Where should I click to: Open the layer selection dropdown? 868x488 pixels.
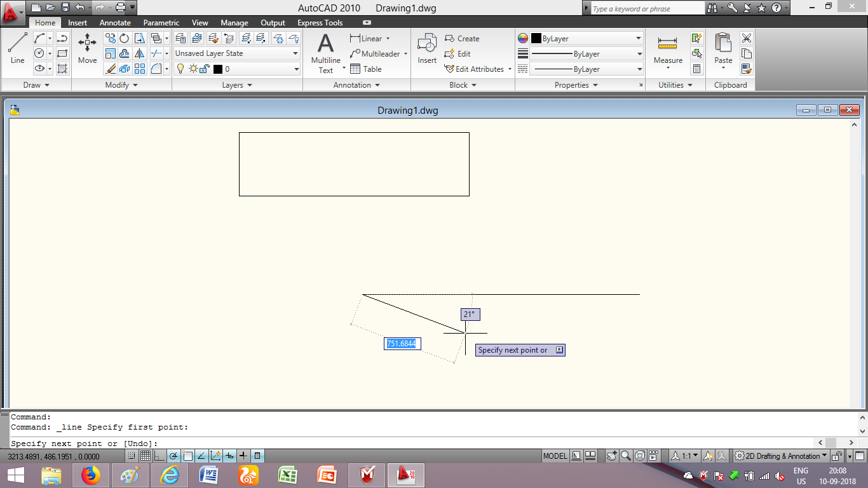point(296,69)
